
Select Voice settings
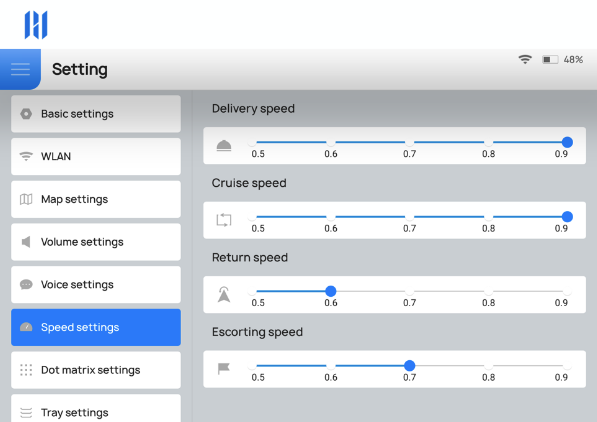click(x=96, y=285)
